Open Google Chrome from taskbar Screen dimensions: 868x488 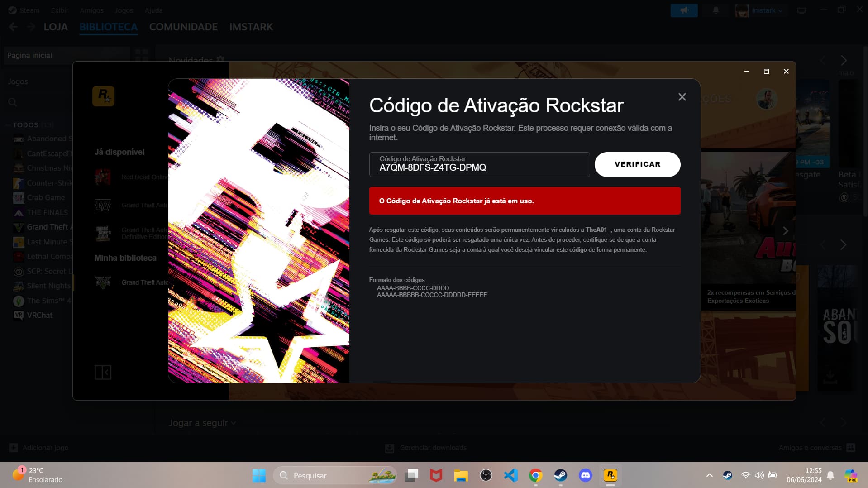(535, 475)
